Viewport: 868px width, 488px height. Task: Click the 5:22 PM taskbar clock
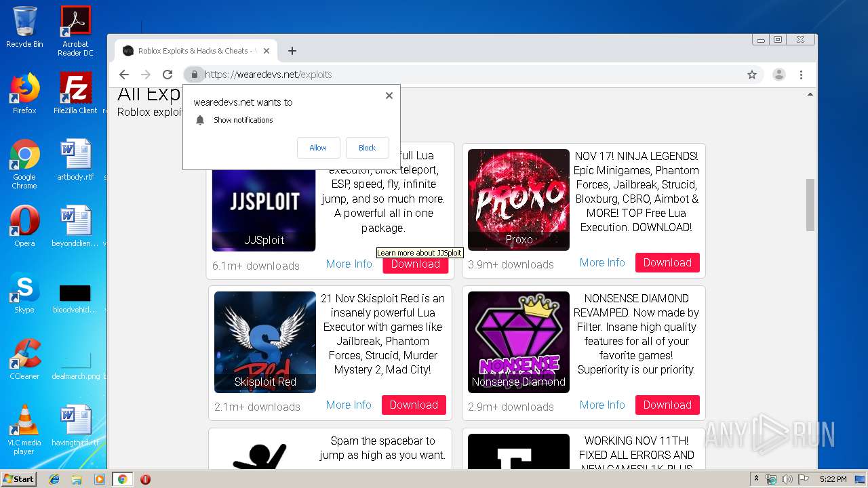point(833,479)
